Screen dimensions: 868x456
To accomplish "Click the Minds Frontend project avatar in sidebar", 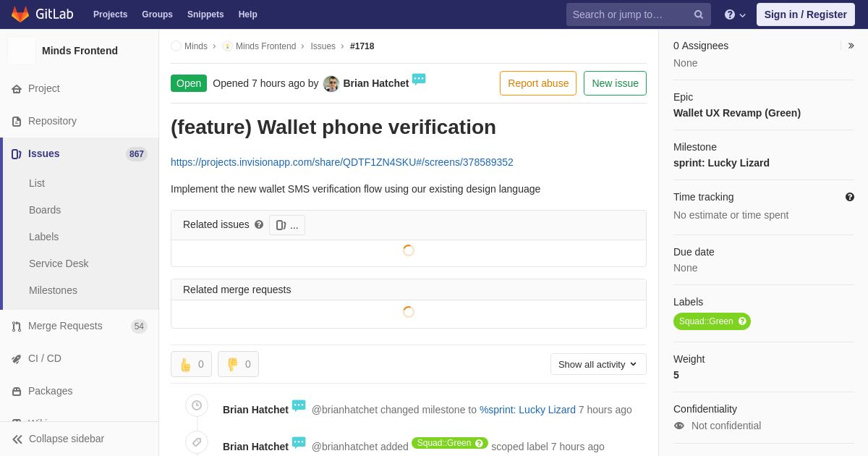I will click(x=22, y=51).
